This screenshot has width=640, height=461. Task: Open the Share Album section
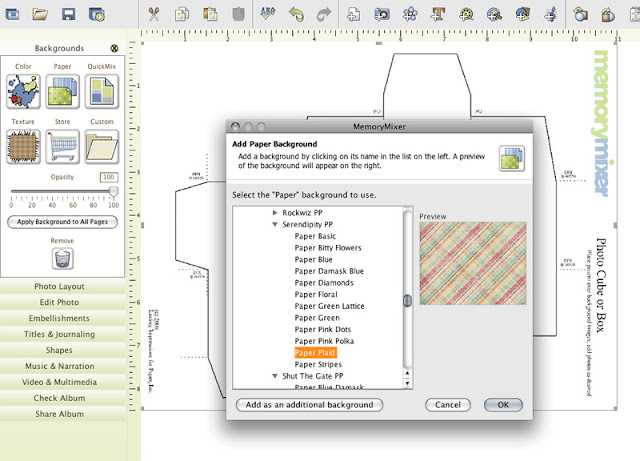[62, 414]
